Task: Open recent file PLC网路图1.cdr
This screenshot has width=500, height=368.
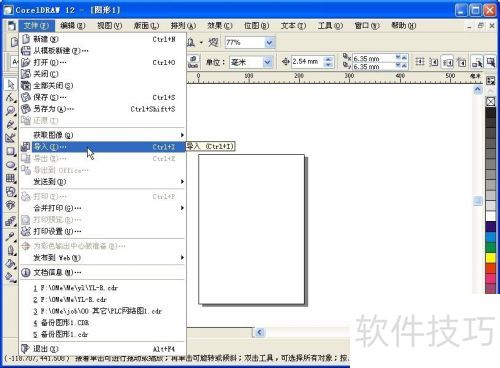Action: [x=103, y=311]
